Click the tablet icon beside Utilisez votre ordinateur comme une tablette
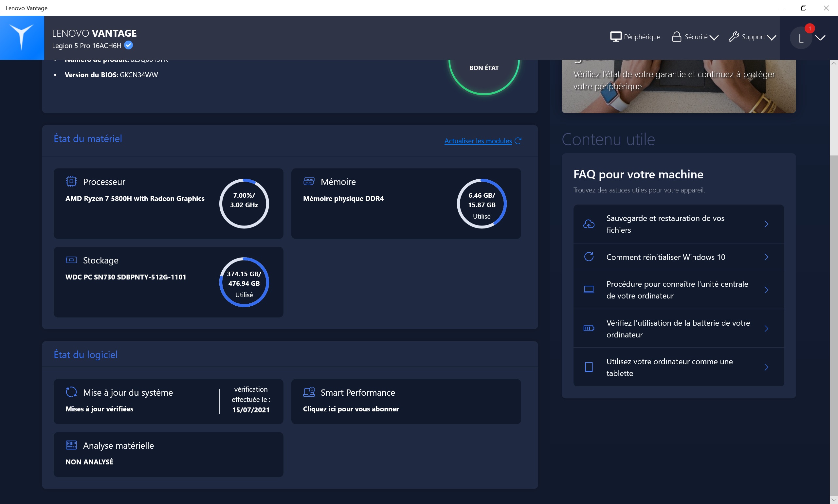Screen dimensions: 838x504 point(589,367)
